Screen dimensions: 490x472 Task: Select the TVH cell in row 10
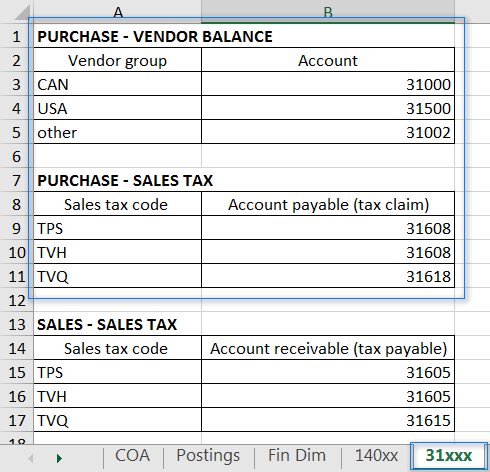118,252
